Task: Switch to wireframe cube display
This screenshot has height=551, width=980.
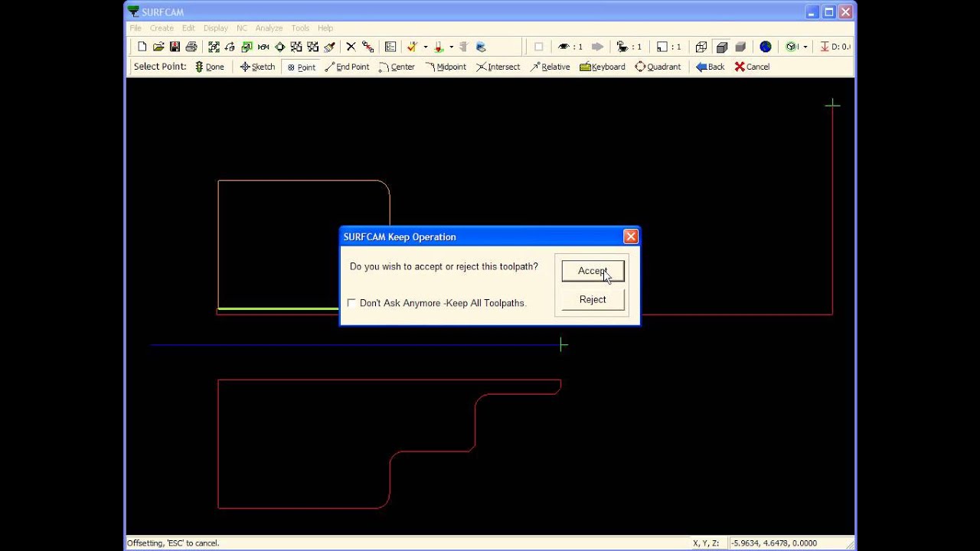Action: (x=701, y=47)
